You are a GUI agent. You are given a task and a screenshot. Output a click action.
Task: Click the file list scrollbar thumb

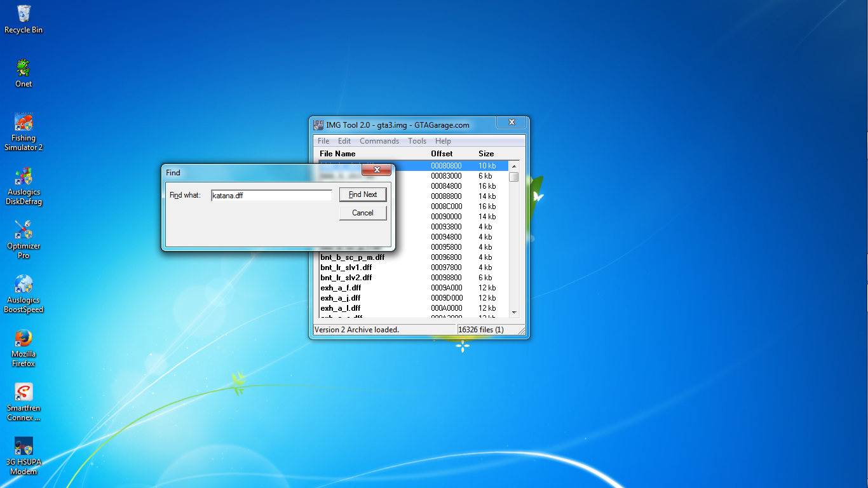pyautogui.click(x=514, y=177)
